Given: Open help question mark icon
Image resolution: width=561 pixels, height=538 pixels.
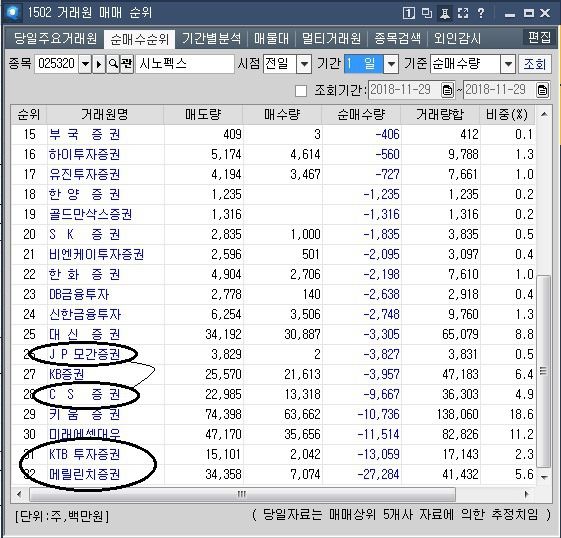Looking at the screenshot, I should [481, 13].
